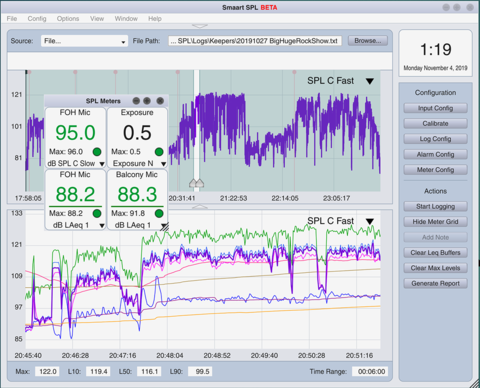
Task: Toggle Hide Meter Grid
Action: [x=435, y=222]
